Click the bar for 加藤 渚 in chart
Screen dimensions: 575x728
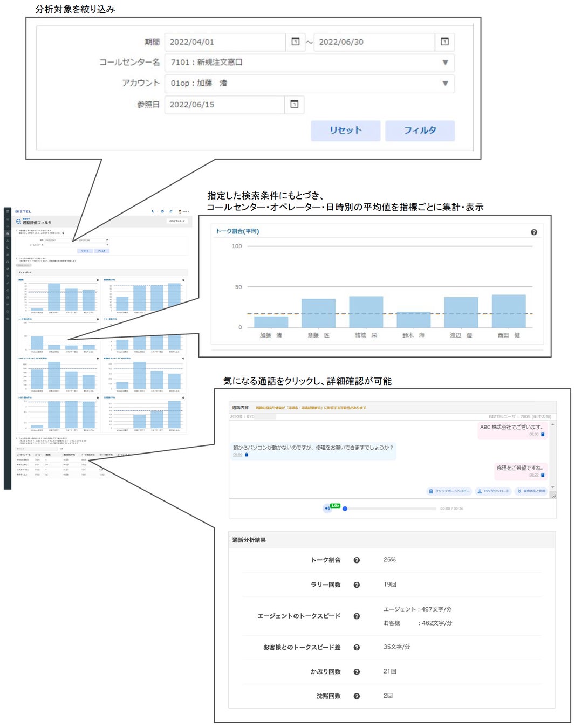[x=271, y=322]
